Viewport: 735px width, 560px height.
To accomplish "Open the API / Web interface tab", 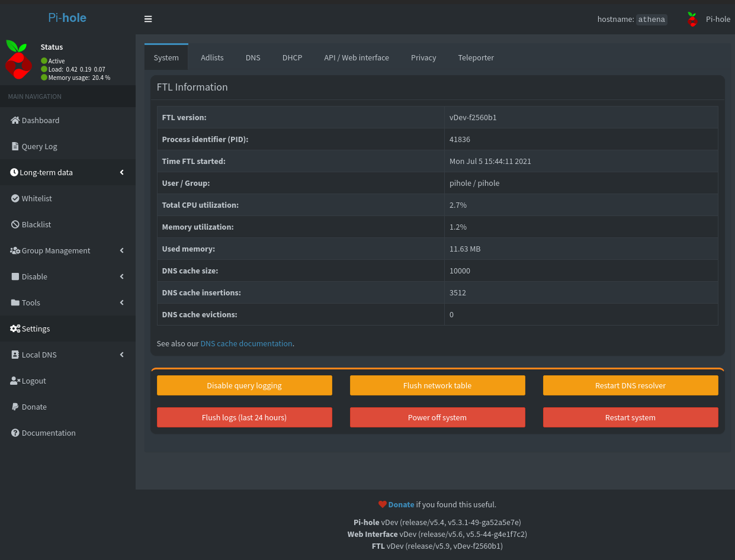I will tap(357, 57).
